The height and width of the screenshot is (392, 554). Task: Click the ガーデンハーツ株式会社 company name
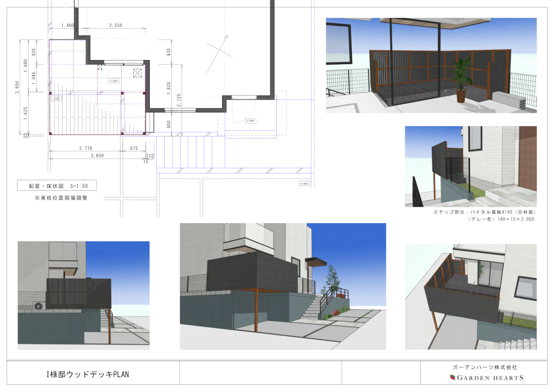[485, 367]
